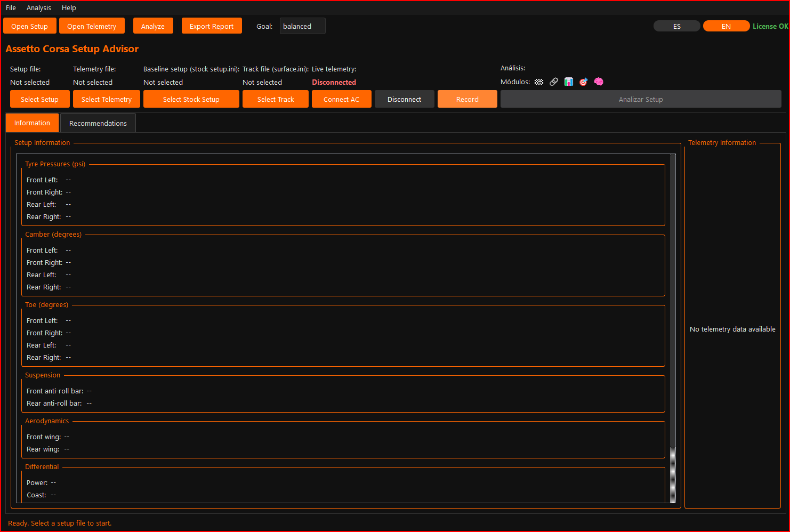Click the Select Stock Setup button
Image resolution: width=790 pixels, height=532 pixels.
[191, 99]
